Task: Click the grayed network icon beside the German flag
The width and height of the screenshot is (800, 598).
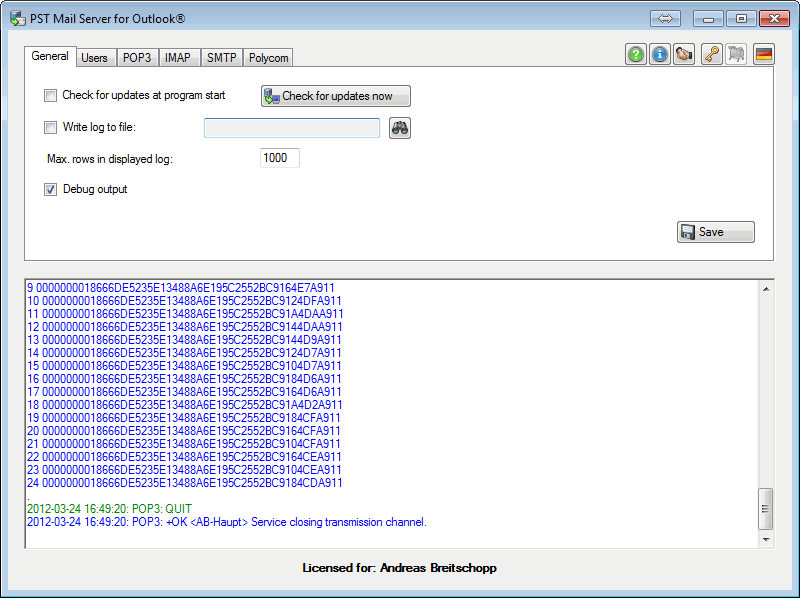Action: click(x=737, y=54)
